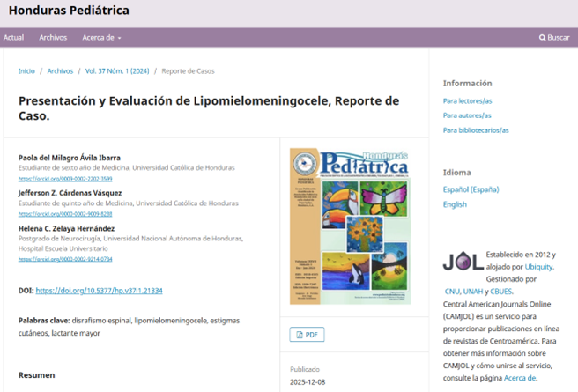
Task: Open the Archivos menu item
Action: coord(53,38)
